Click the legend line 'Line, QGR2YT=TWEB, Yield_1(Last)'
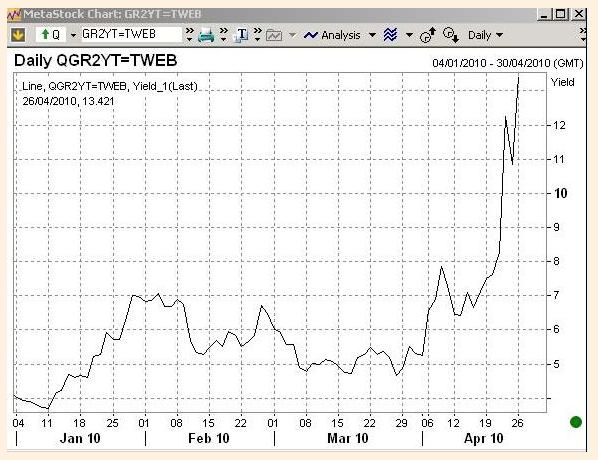Image resolution: width=598 pixels, height=460 pixels. tap(110, 87)
